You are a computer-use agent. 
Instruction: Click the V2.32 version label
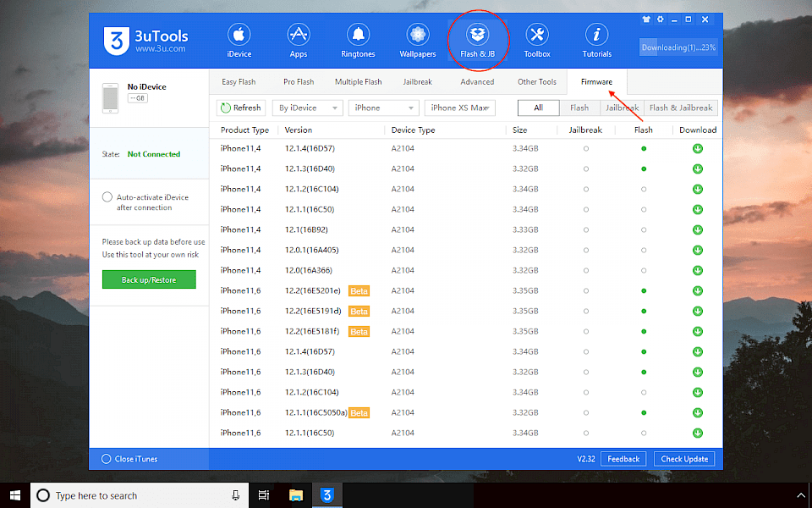(586, 459)
